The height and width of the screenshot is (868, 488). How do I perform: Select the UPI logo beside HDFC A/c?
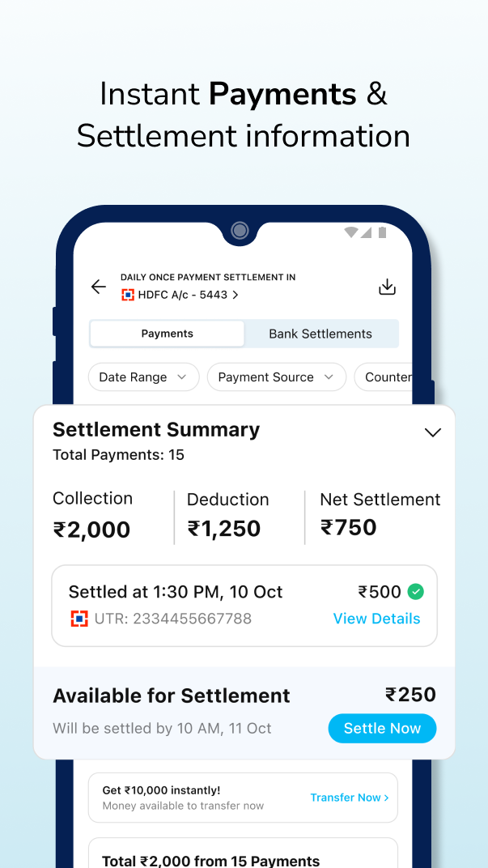click(128, 295)
